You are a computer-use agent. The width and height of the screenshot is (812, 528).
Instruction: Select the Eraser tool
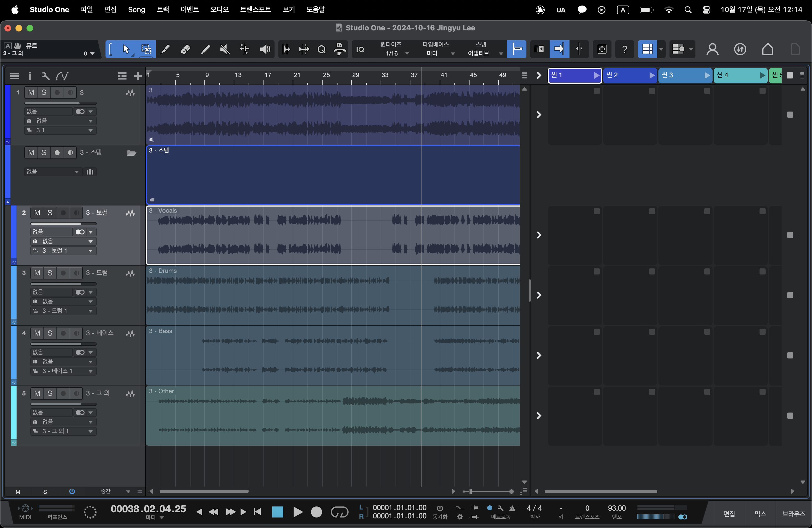pos(185,49)
